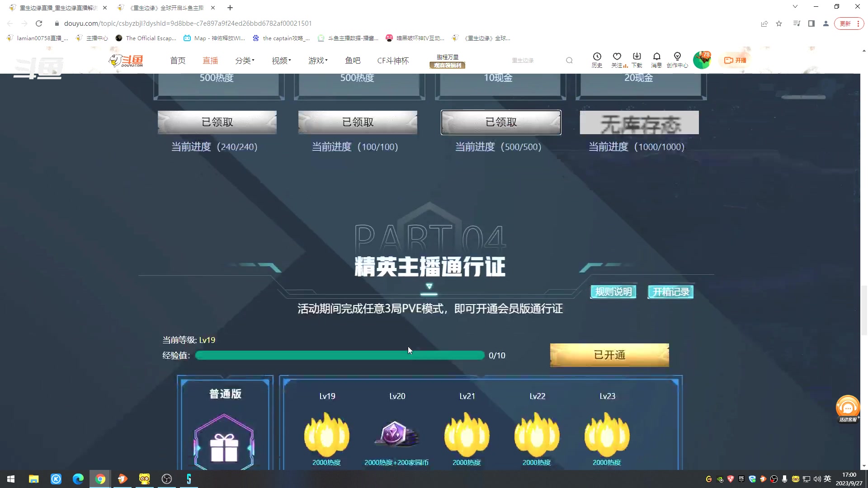Open File Explorer from taskbar
Image resolution: width=868 pixels, height=488 pixels.
tap(34, 479)
